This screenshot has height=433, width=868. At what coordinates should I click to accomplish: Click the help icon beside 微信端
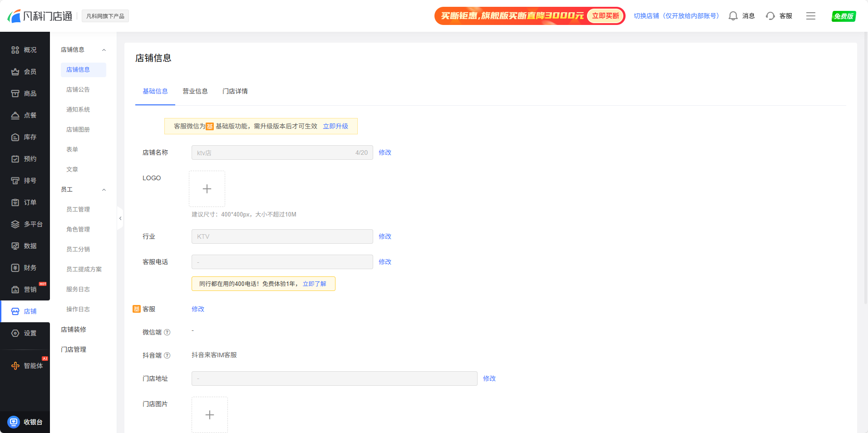[x=167, y=332]
